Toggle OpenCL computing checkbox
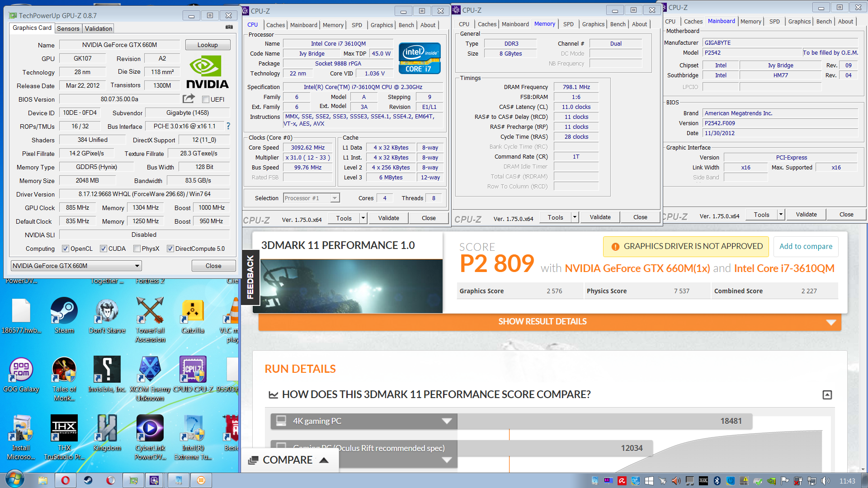This screenshot has width=868, height=488. pyautogui.click(x=66, y=249)
